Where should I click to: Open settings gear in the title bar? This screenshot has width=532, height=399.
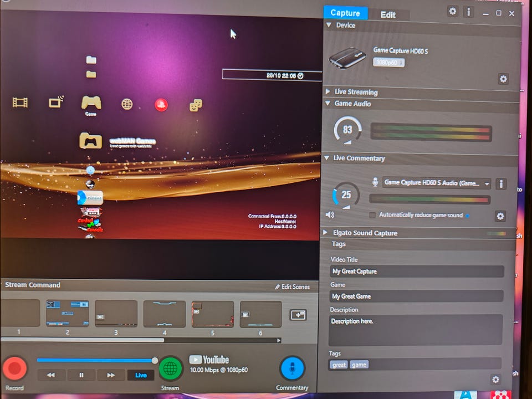[453, 11]
